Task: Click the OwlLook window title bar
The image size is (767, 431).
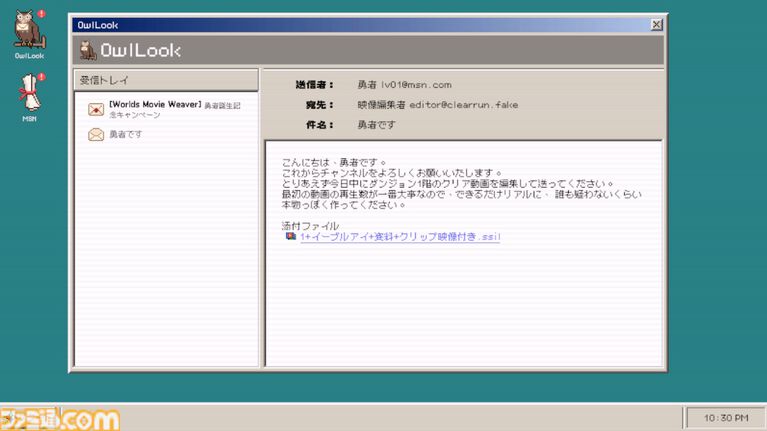Action: [360, 24]
